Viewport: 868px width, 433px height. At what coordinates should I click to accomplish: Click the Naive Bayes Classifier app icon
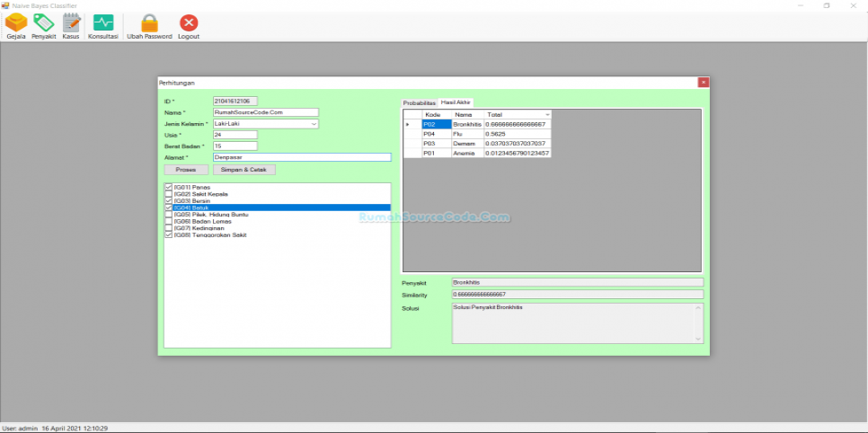[5, 5]
